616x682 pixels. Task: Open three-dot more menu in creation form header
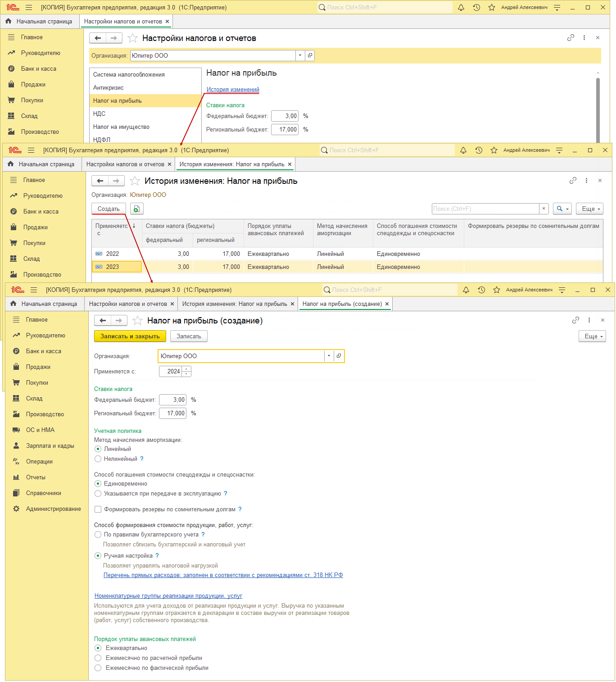pyautogui.click(x=589, y=320)
